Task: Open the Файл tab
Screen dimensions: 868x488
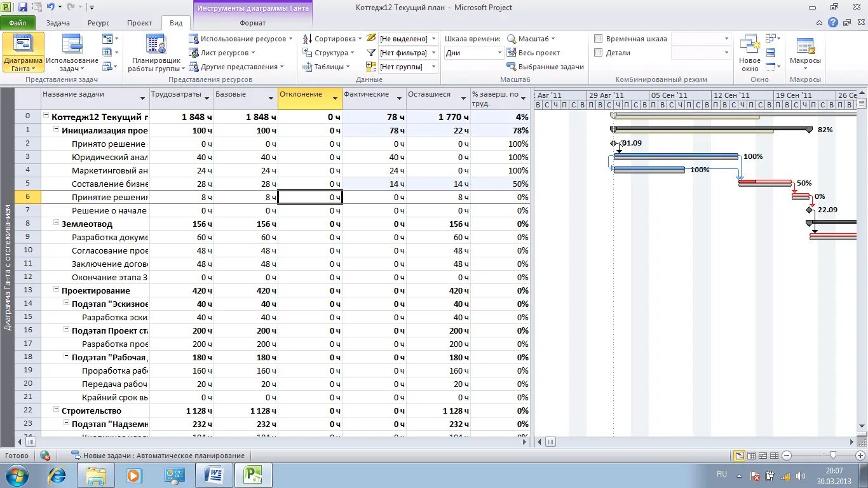Action: pos(18,23)
